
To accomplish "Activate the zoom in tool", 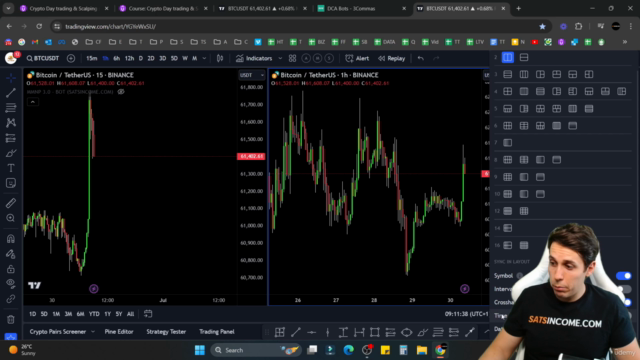I will click(x=11, y=218).
